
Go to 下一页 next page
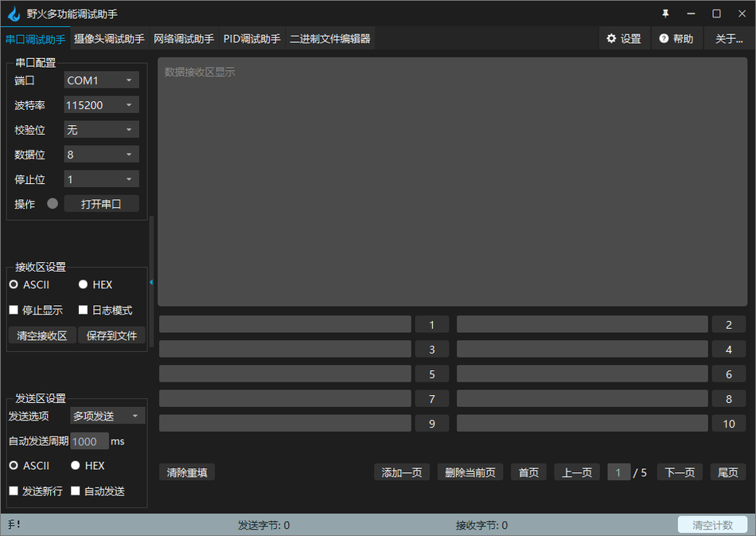pos(680,471)
